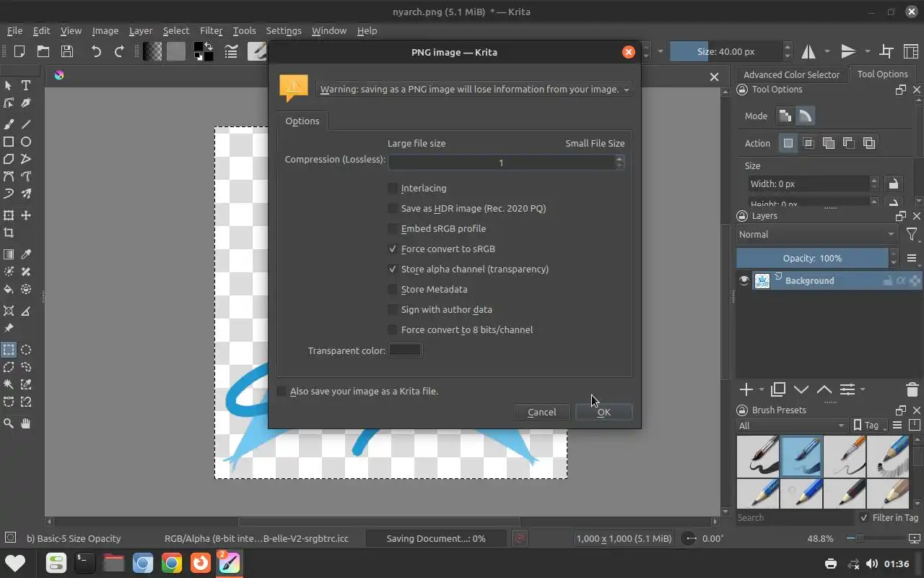
Task: Open layer properties dropdown arrow
Action: click(862, 389)
